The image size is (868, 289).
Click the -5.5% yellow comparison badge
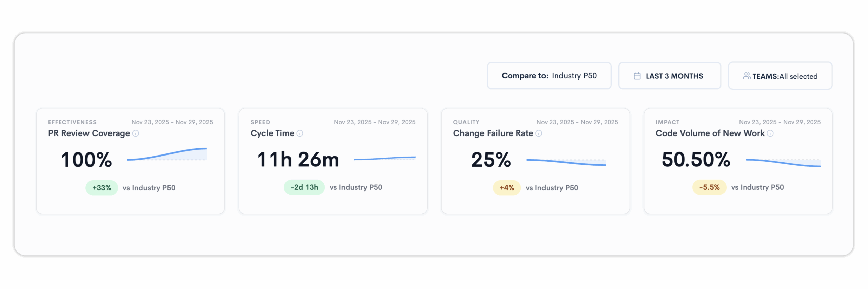pos(709,187)
